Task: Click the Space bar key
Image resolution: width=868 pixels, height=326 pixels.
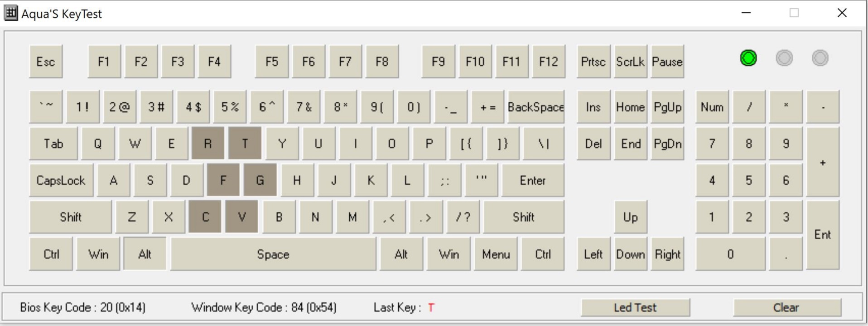Action: pyautogui.click(x=273, y=254)
